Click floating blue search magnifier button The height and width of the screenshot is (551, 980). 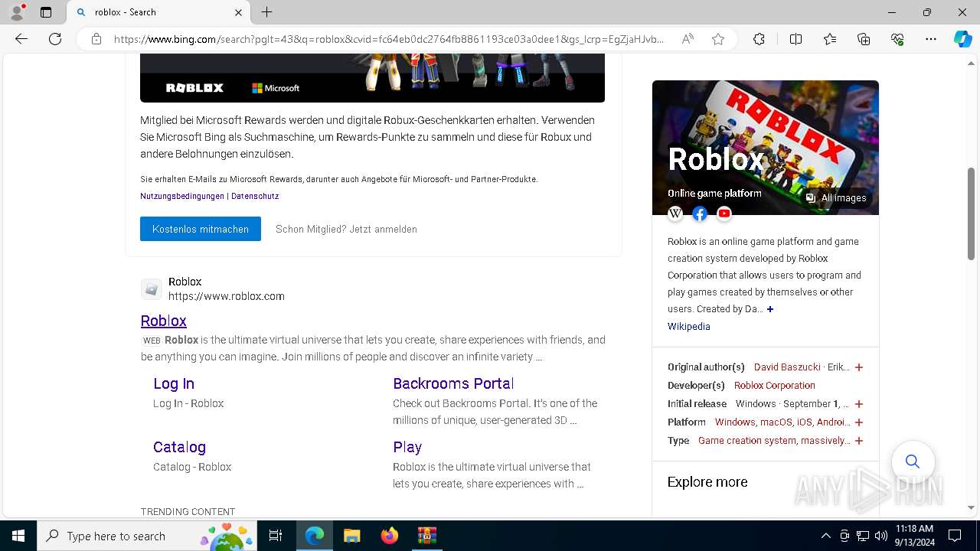(913, 461)
